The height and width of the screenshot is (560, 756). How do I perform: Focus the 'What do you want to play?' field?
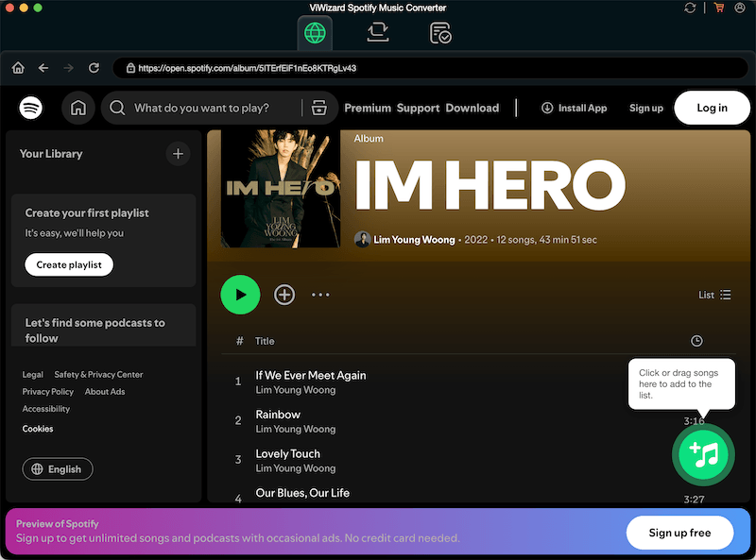(201, 108)
